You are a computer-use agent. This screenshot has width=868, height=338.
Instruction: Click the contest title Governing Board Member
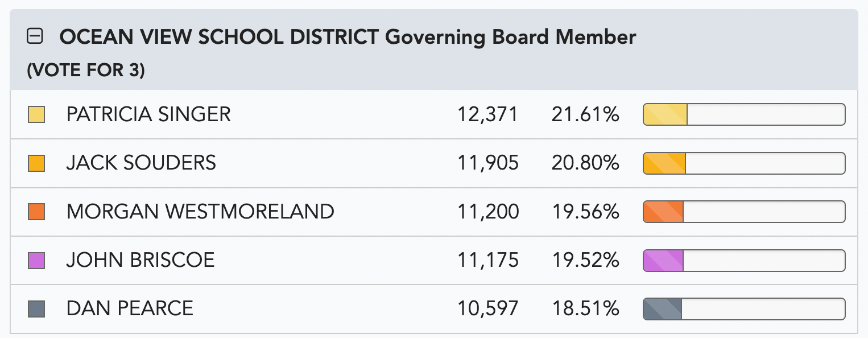point(512,36)
